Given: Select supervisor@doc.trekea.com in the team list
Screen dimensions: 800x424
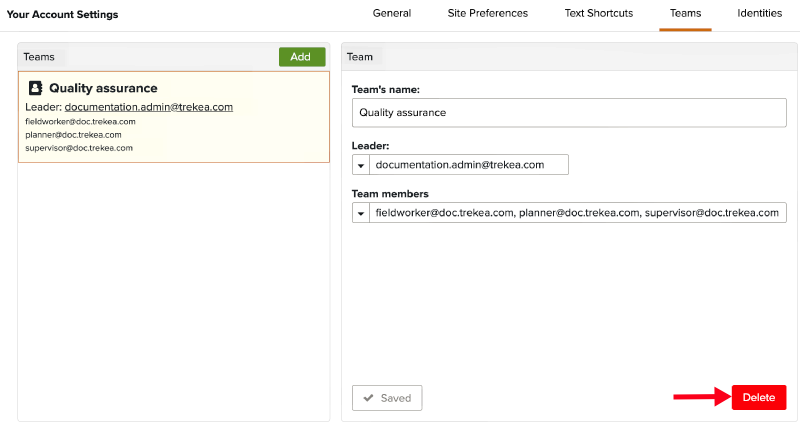Looking at the screenshot, I should coord(79,147).
